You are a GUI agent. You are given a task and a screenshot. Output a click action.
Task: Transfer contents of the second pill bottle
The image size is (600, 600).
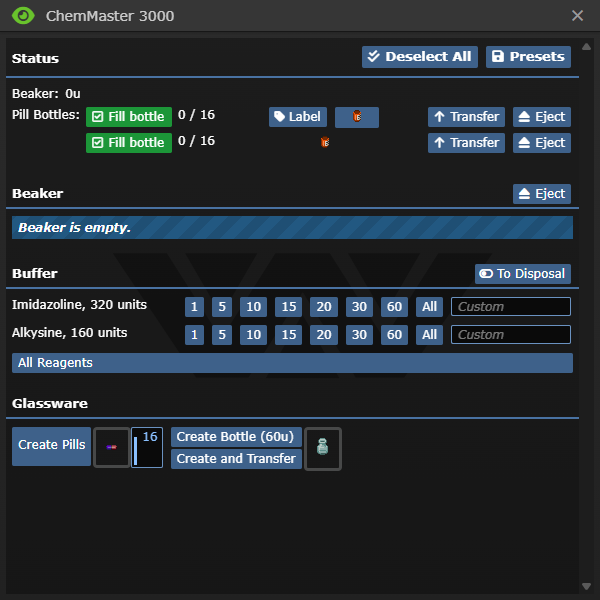pyautogui.click(x=465, y=143)
